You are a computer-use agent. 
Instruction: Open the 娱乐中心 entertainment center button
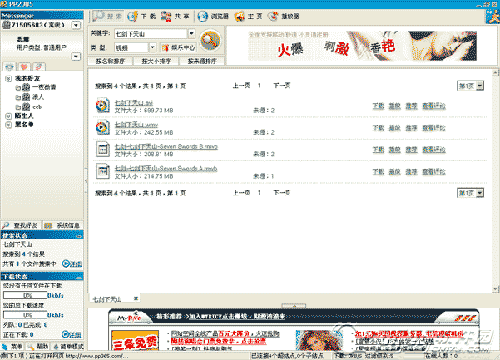click(x=178, y=48)
